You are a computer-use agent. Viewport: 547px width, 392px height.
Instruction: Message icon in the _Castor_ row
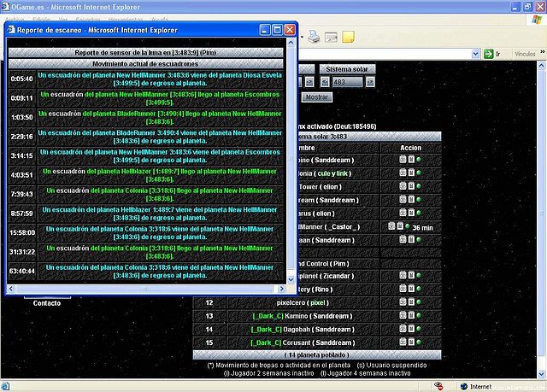click(x=400, y=226)
